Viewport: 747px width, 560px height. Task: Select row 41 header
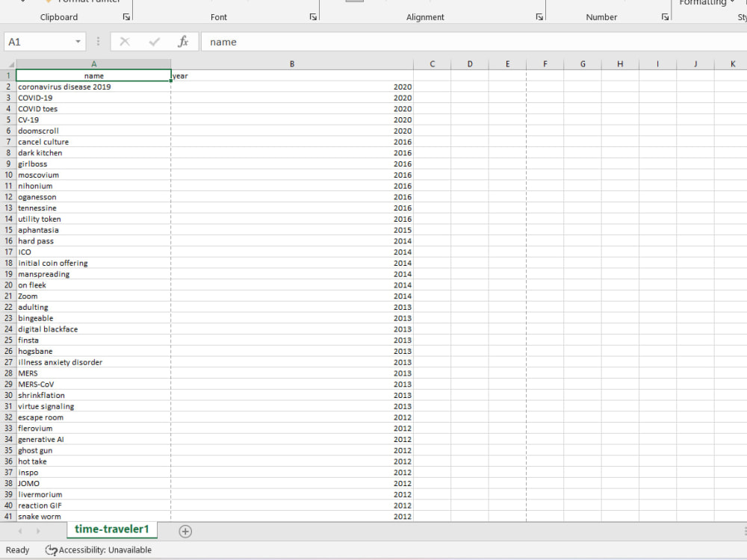8,517
